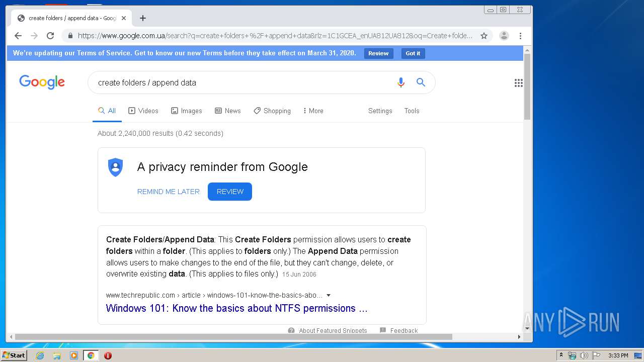Image resolution: width=644 pixels, height=362 pixels.
Task: Switch to Shopping results
Action: click(x=272, y=111)
